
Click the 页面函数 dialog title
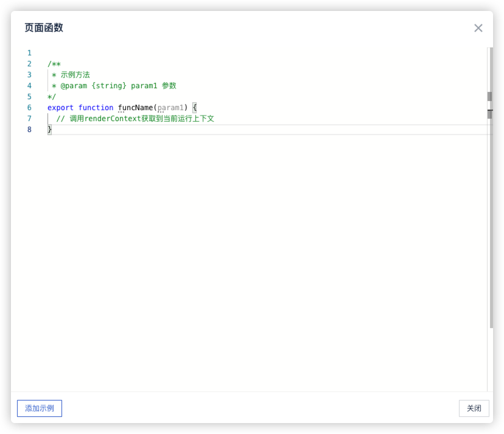[44, 28]
